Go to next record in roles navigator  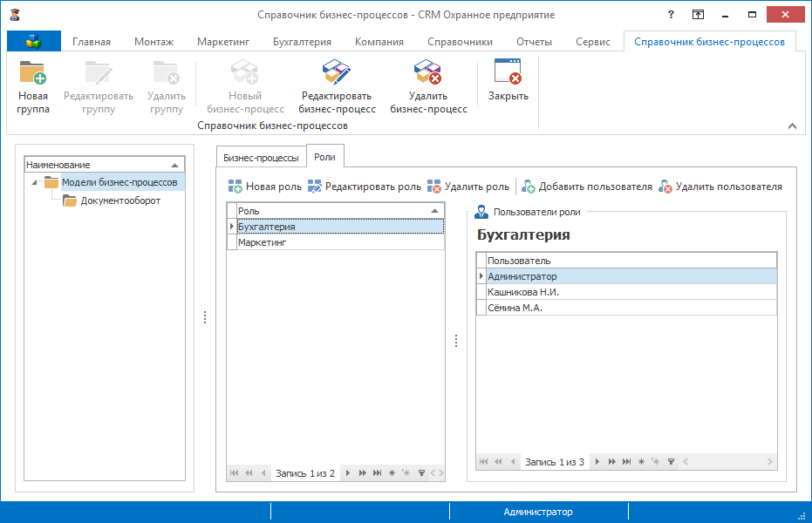point(347,472)
